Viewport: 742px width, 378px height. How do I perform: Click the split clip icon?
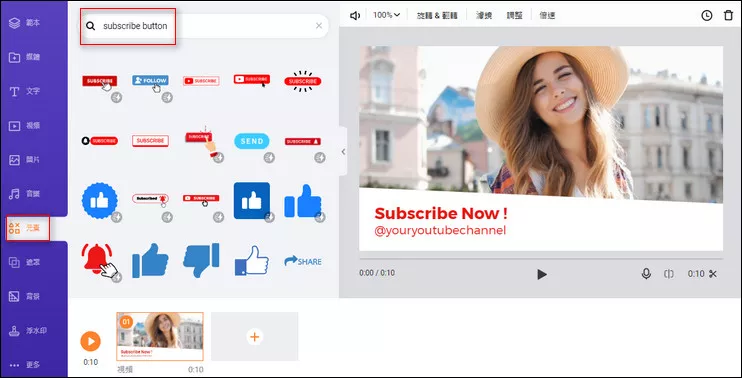669,274
